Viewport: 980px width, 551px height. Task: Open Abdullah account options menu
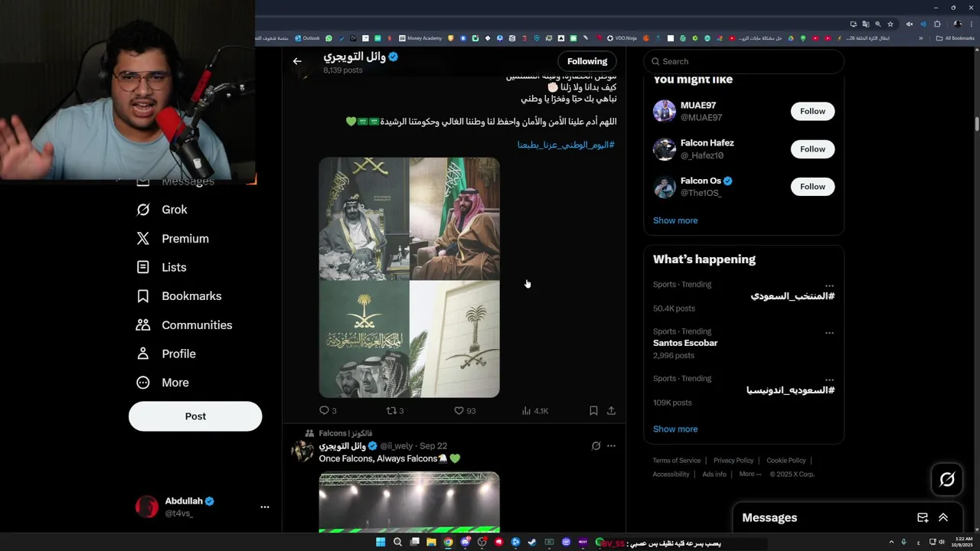point(265,507)
